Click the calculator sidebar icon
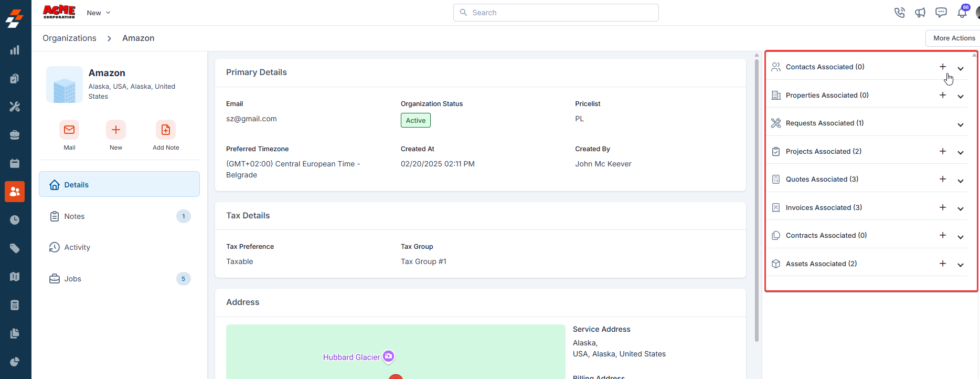The width and height of the screenshot is (980, 379). [x=15, y=305]
